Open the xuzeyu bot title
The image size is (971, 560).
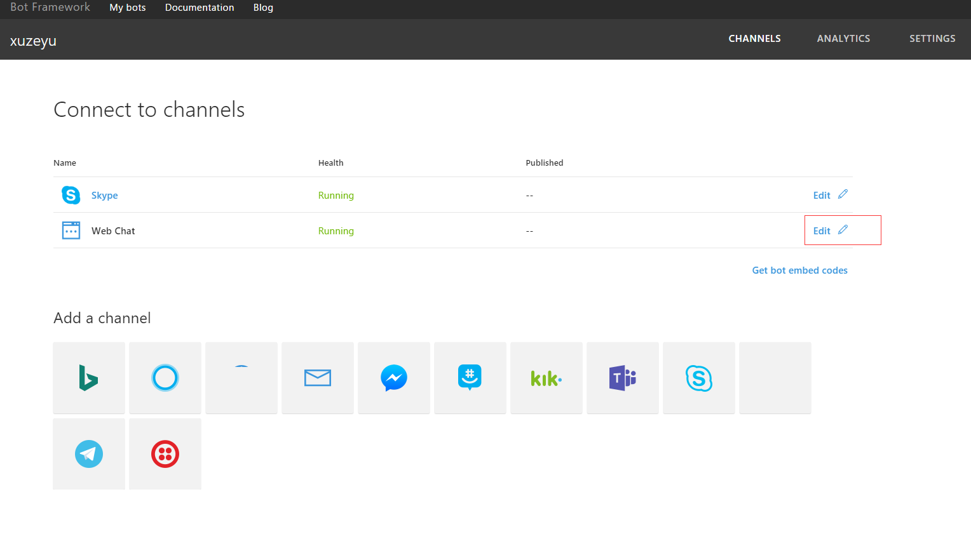pos(33,41)
